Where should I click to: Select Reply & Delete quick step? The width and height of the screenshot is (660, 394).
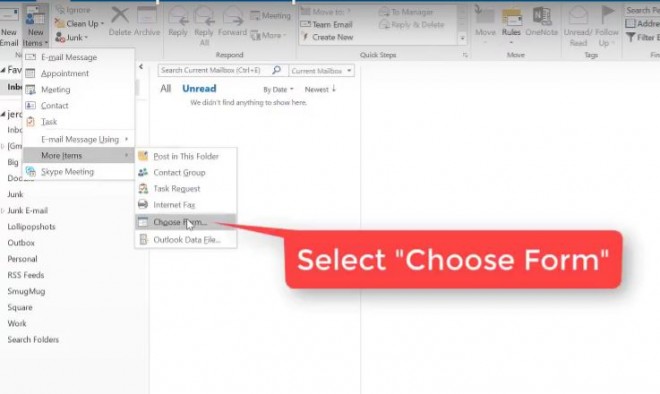pos(412,25)
